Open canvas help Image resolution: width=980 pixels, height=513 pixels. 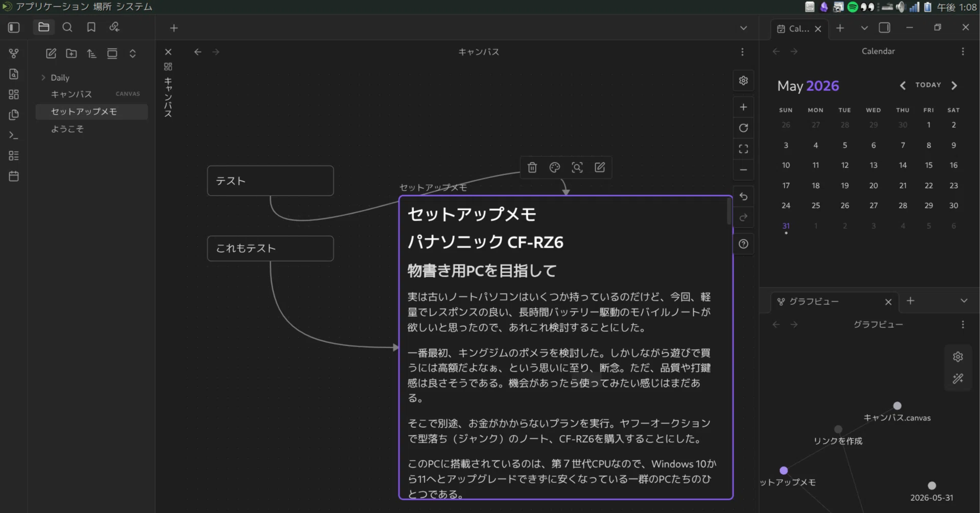(743, 244)
